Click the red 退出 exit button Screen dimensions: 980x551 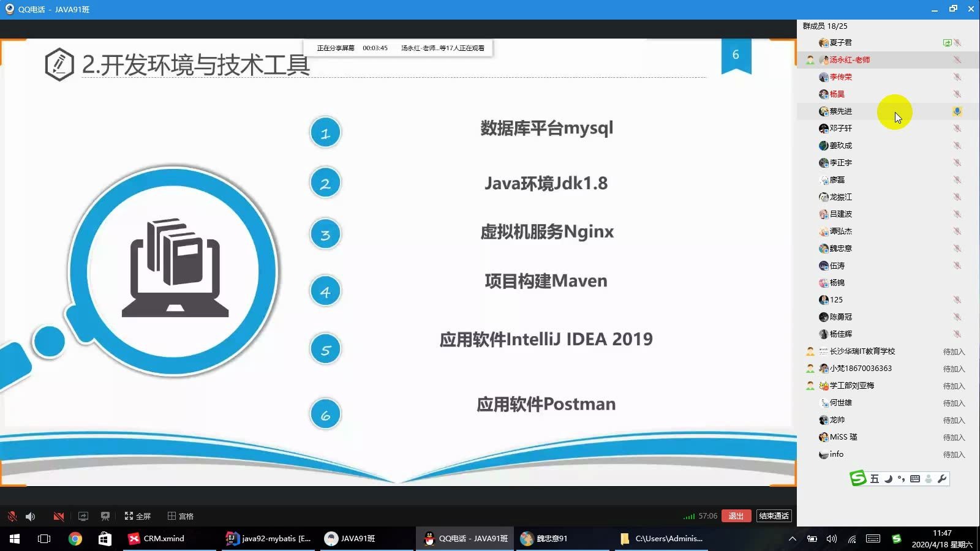736,516
